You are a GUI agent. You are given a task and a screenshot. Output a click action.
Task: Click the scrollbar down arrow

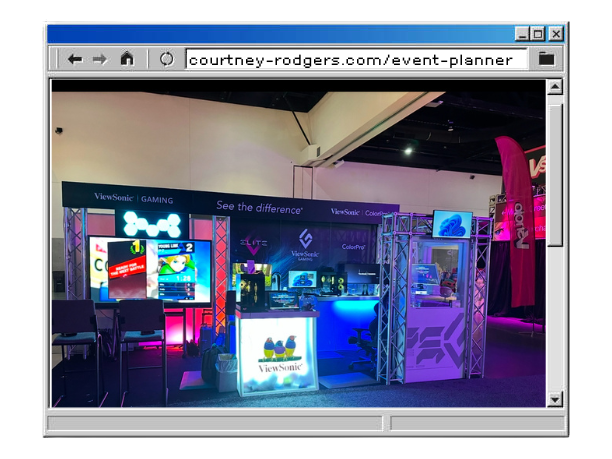555,399
